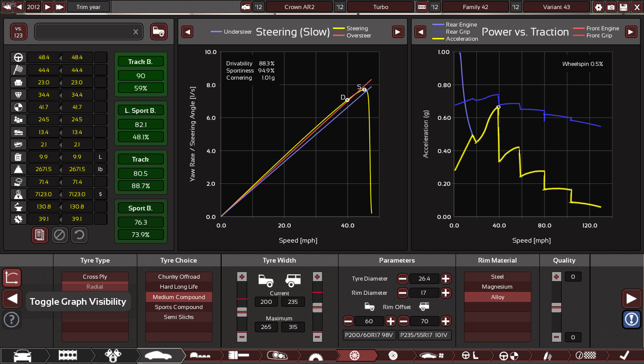644x364 pixels.
Task: Open the game settings gear
Action: (599, 7)
